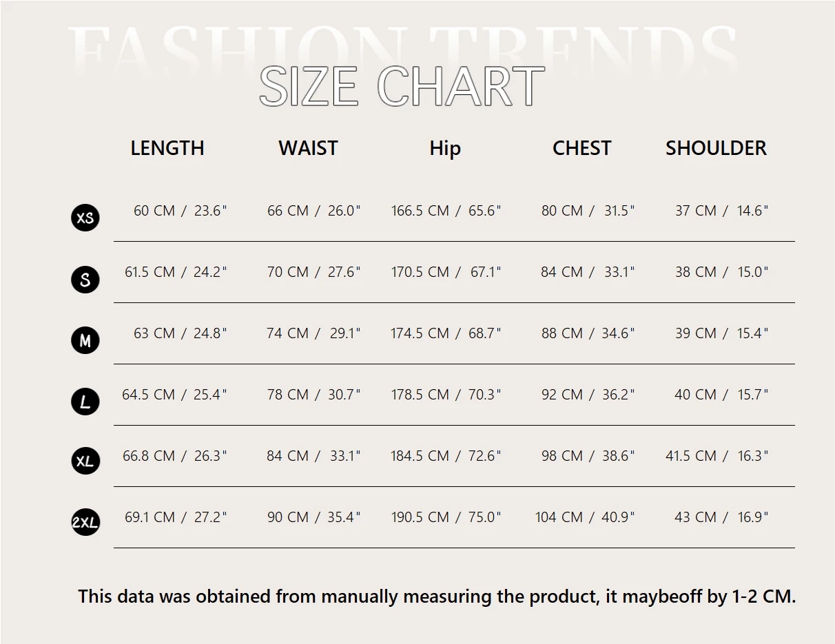Image resolution: width=835 pixels, height=644 pixels.
Task: Click the LENGTH column header
Action: click(167, 148)
